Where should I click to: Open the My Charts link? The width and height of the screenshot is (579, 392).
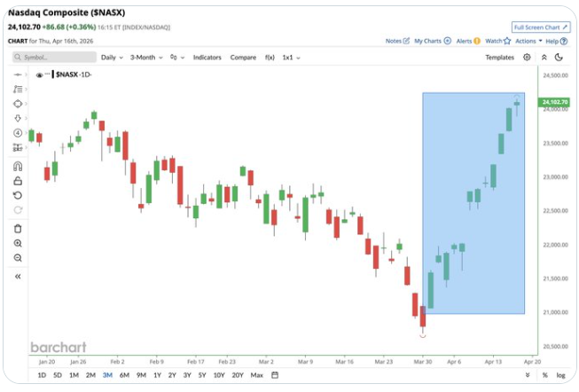tap(429, 41)
